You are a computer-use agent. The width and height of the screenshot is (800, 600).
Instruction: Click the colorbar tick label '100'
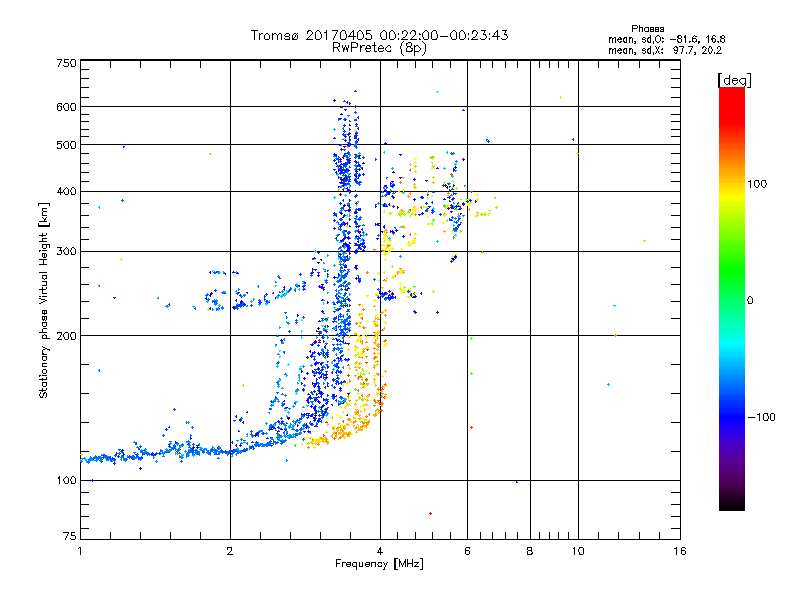pyautogui.click(x=757, y=184)
